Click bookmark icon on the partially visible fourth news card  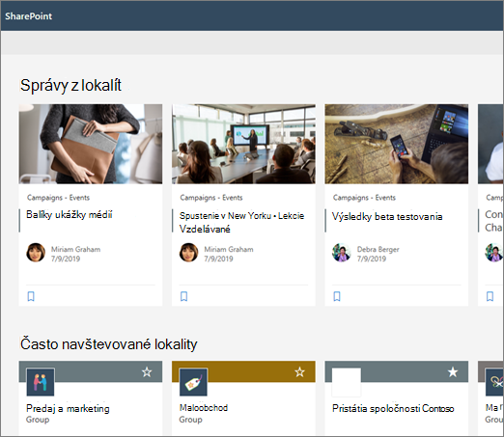tap(490, 296)
